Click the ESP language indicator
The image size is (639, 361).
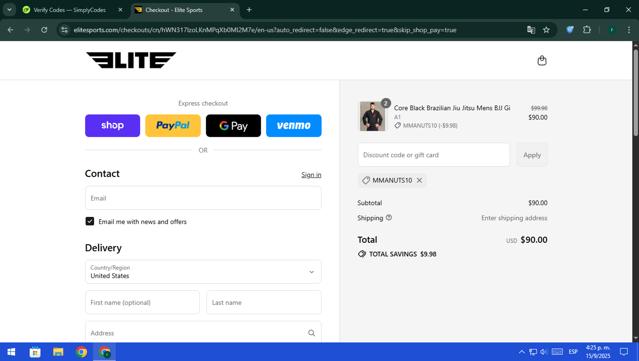click(573, 352)
